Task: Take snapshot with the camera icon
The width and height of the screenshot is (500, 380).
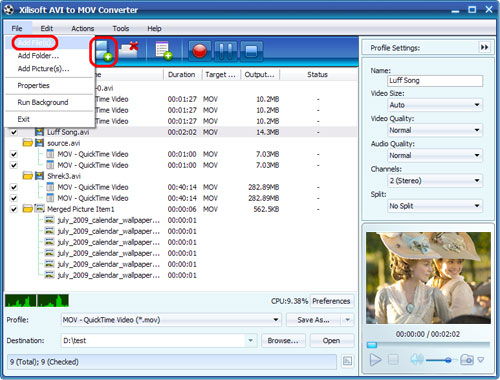Action: tap(467, 360)
